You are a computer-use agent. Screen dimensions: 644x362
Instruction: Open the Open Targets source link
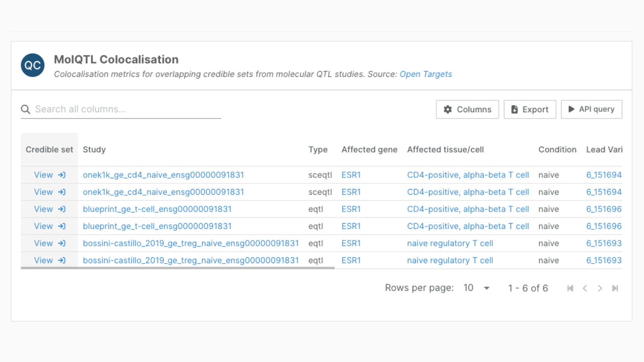425,74
